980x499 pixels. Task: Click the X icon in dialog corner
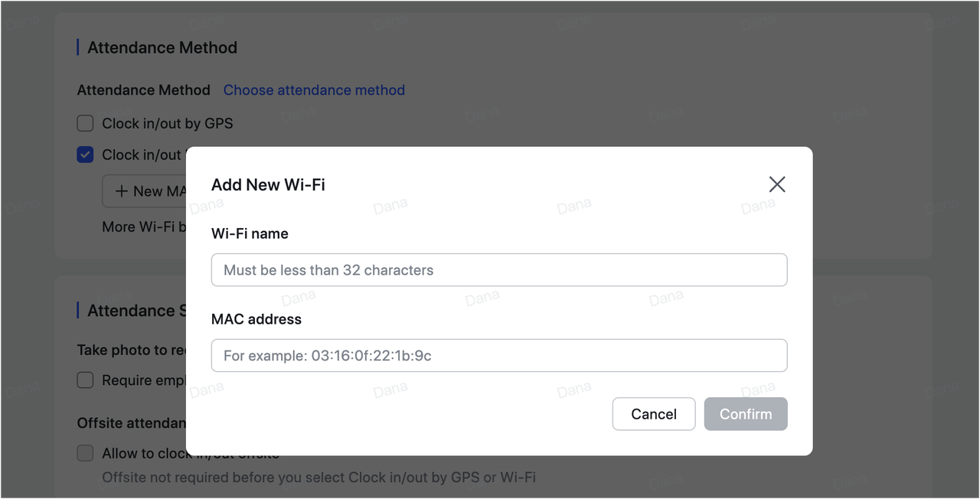[x=777, y=184]
